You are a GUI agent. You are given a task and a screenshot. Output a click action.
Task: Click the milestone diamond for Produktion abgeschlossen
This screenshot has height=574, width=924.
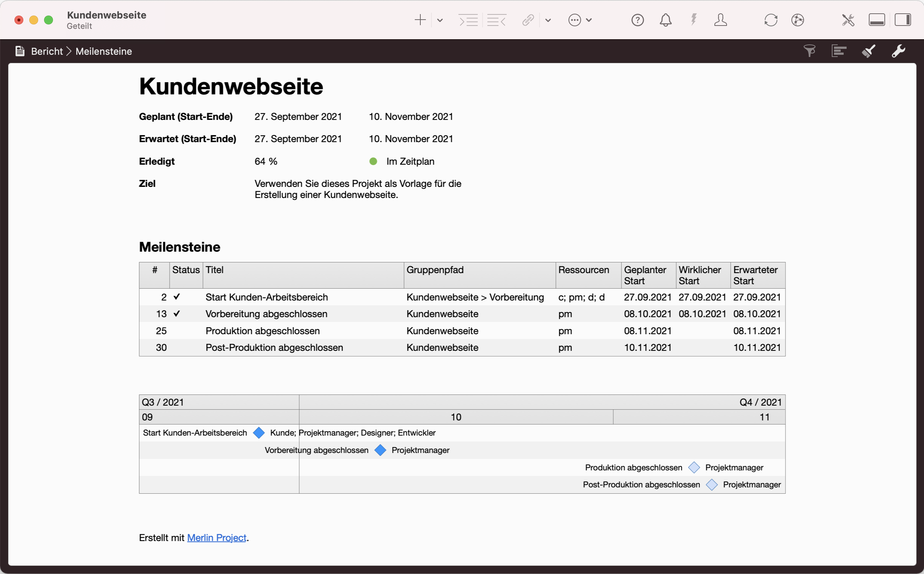pos(694,467)
